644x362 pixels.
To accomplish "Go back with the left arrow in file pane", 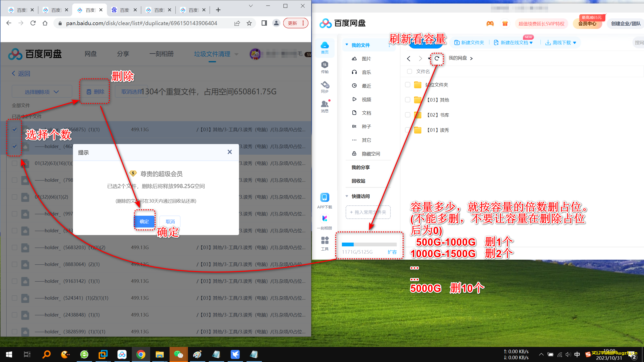I will [x=409, y=59].
